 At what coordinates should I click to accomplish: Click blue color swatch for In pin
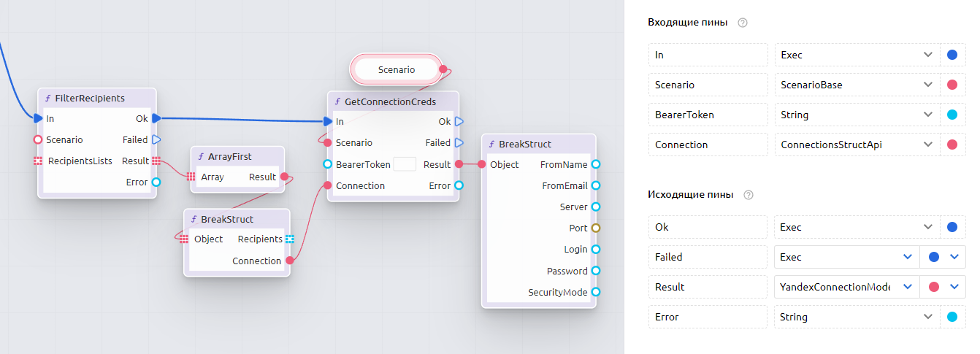[952, 55]
